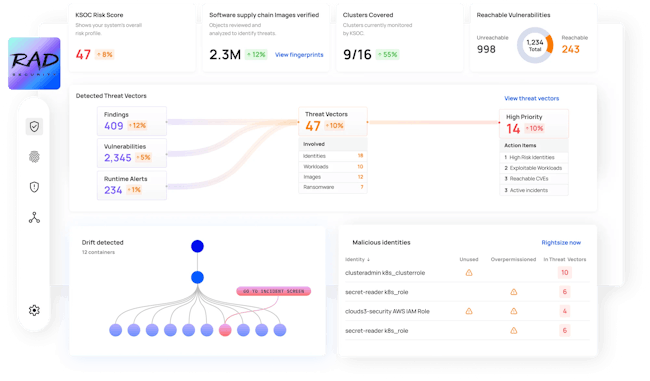
Task: Click the RAD Security logo
Action: (34, 63)
